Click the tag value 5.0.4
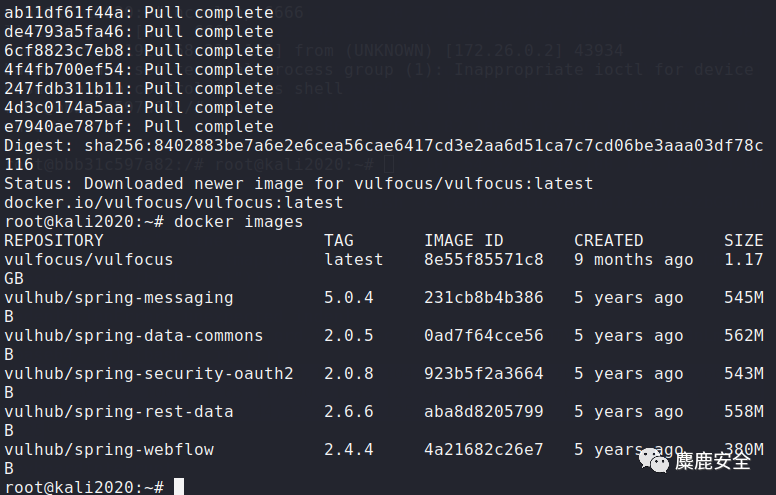 [x=349, y=297]
